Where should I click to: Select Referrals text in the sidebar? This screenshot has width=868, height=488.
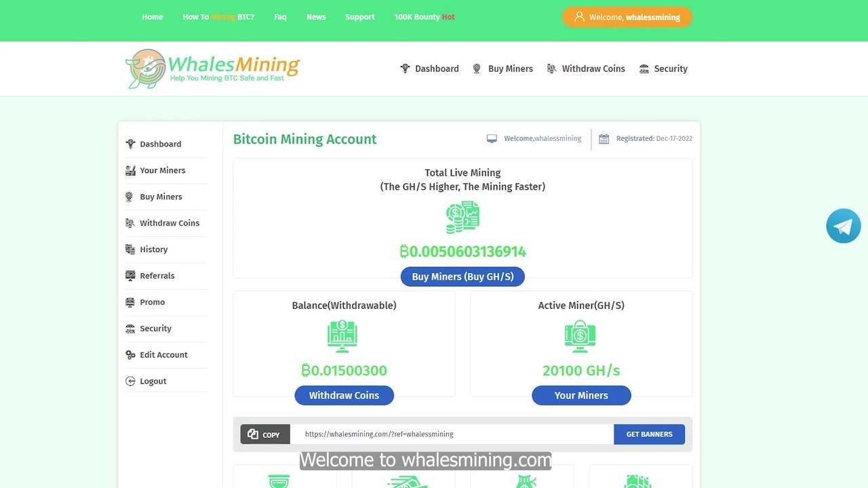coord(157,276)
